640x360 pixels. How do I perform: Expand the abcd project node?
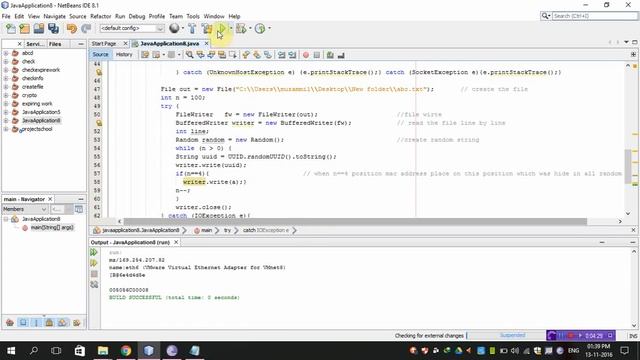[6, 53]
